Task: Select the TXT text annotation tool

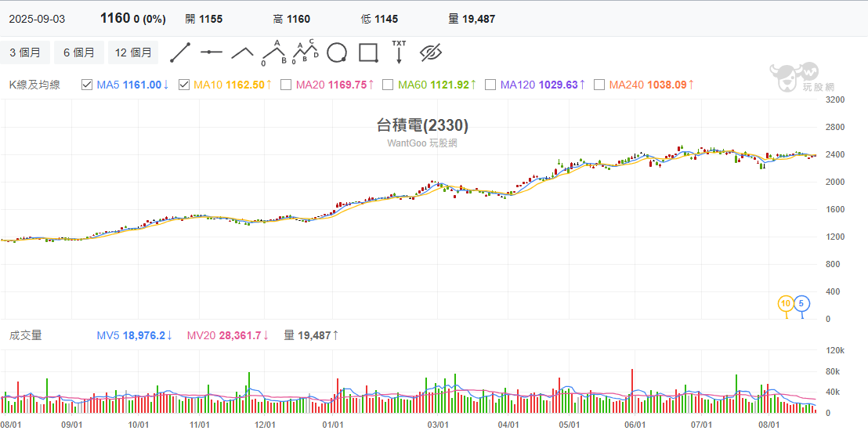Action: [399, 52]
